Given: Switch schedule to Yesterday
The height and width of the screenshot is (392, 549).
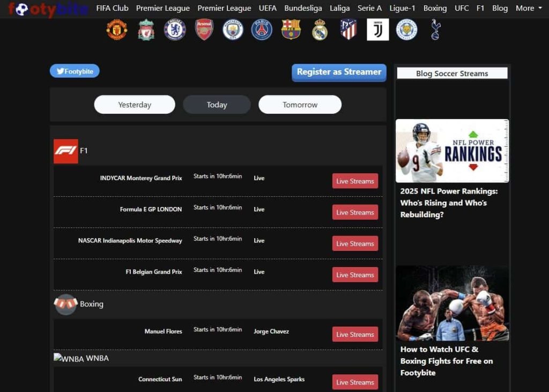Looking at the screenshot, I should click(x=135, y=105).
